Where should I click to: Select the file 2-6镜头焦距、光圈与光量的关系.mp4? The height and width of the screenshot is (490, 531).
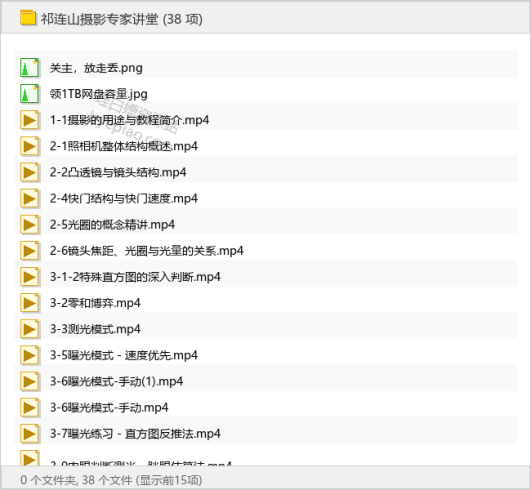pyautogui.click(x=147, y=251)
